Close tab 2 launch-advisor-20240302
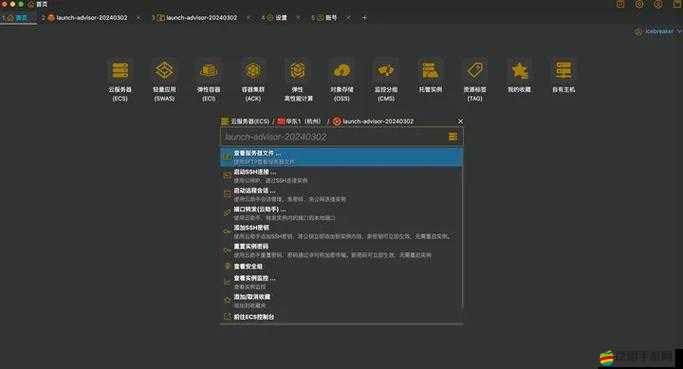 pyautogui.click(x=139, y=18)
